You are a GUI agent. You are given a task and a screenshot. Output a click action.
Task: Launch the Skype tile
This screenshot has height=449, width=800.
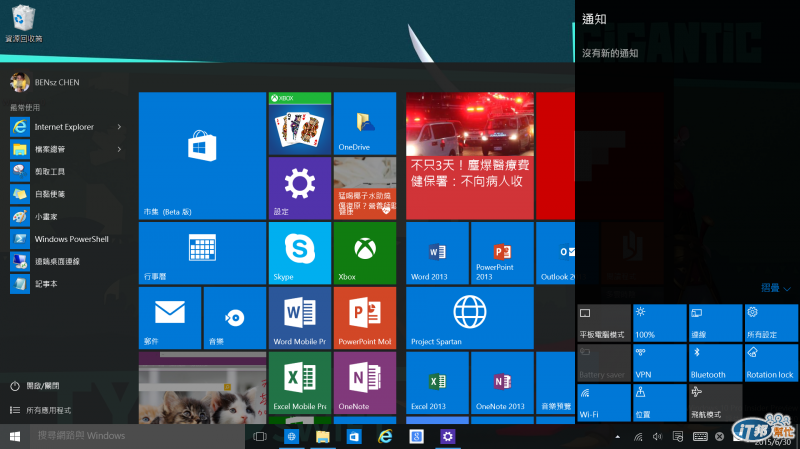[x=300, y=253]
